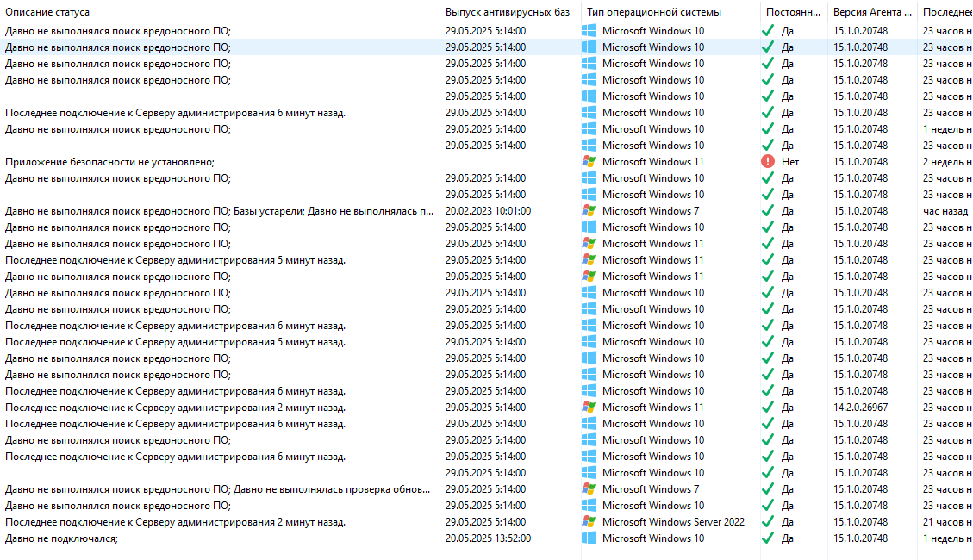Click 1 недель cell in the Давно не подключался row
Viewport: 973px width, 560px height.
(x=947, y=538)
